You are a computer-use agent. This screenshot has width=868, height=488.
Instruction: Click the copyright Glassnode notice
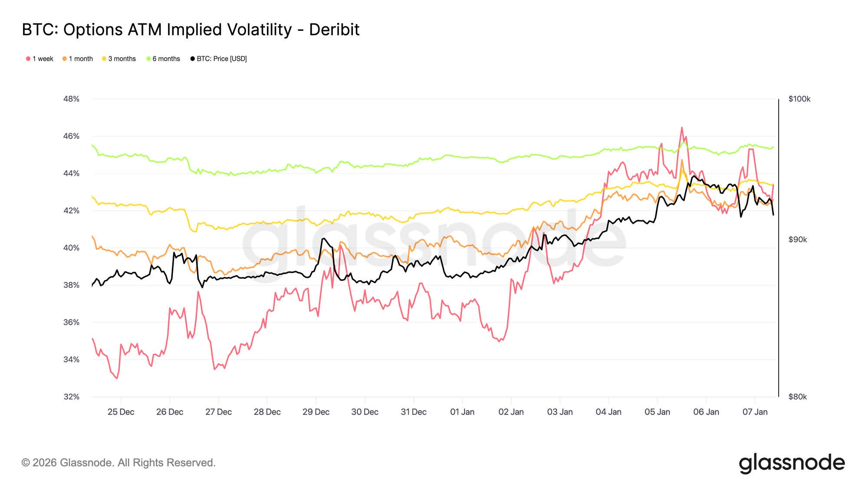pos(118,463)
